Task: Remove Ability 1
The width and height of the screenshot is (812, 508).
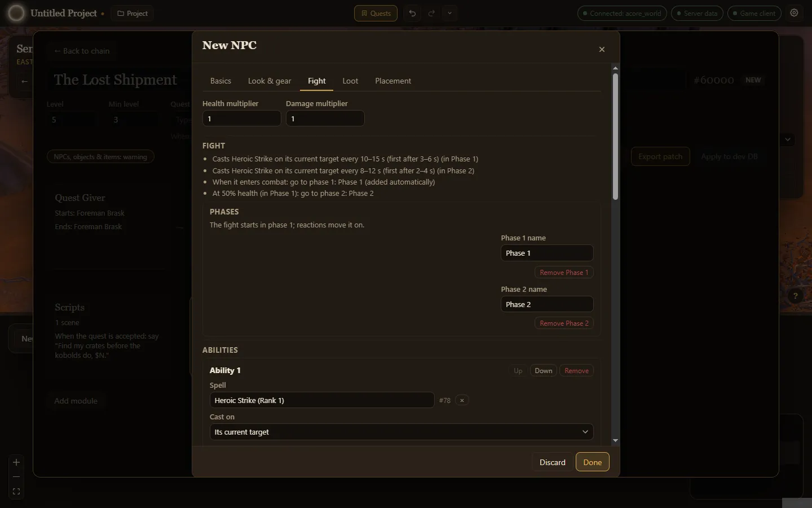Action: tap(576, 371)
